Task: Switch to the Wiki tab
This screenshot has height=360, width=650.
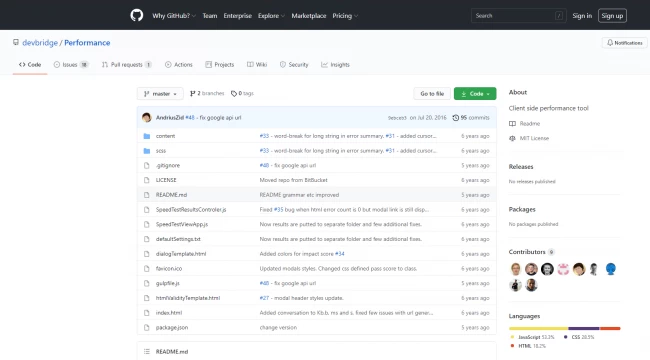Action: (x=257, y=65)
